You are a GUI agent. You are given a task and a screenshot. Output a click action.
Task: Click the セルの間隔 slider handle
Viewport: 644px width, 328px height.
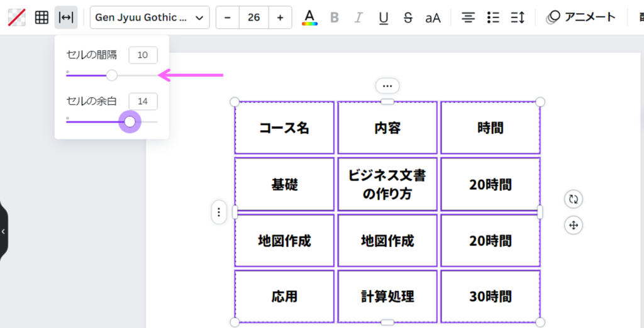point(112,75)
